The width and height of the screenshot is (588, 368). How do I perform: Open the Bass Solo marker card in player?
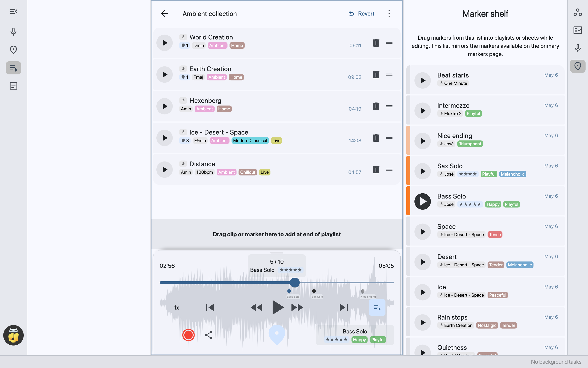pos(355,335)
